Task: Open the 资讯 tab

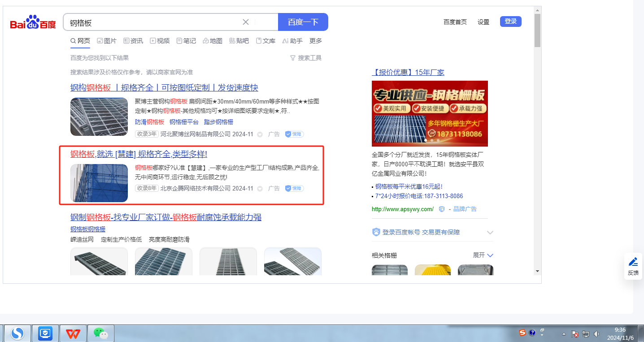Action: 133,41
